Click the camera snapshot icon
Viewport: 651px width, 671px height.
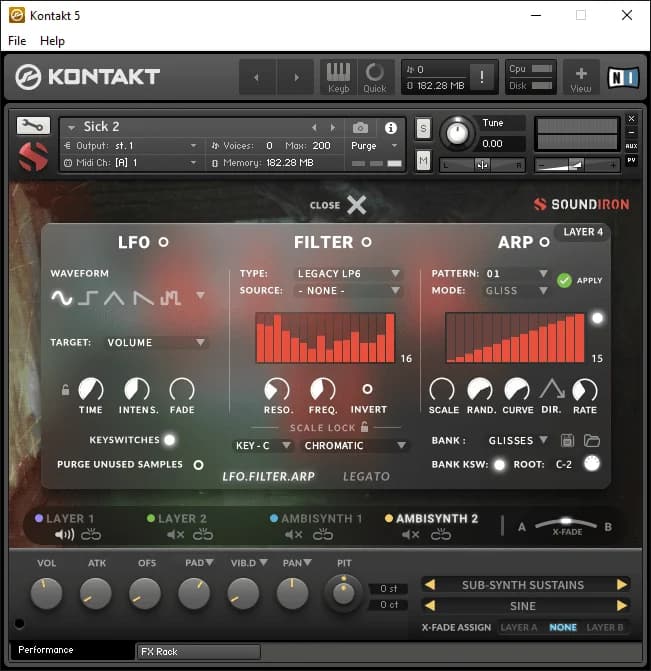tap(360, 128)
